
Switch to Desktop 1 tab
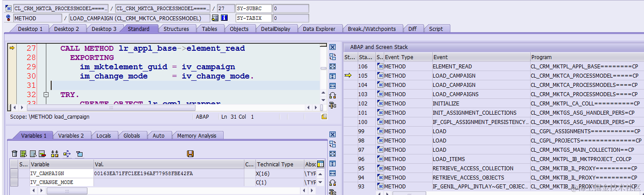click(30, 29)
